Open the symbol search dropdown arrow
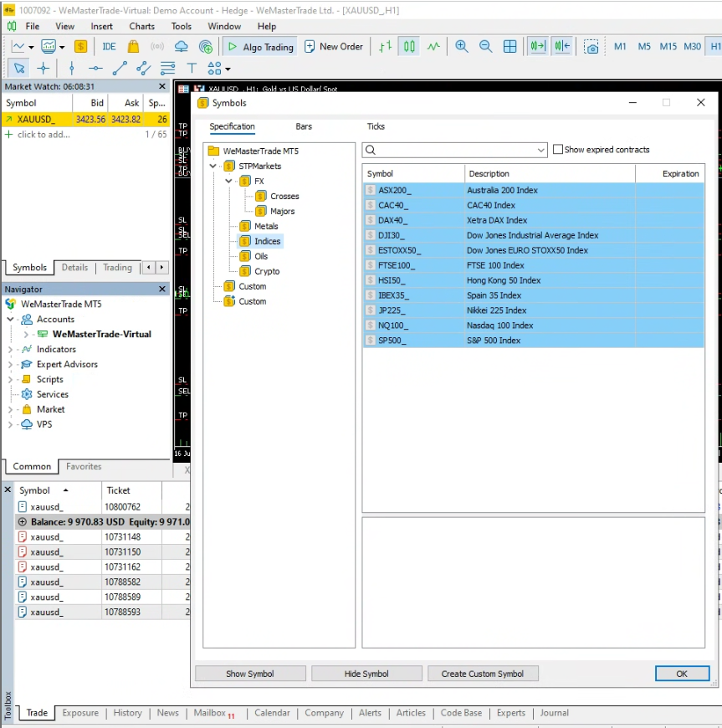The height and width of the screenshot is (728, 722). point(540,150)
